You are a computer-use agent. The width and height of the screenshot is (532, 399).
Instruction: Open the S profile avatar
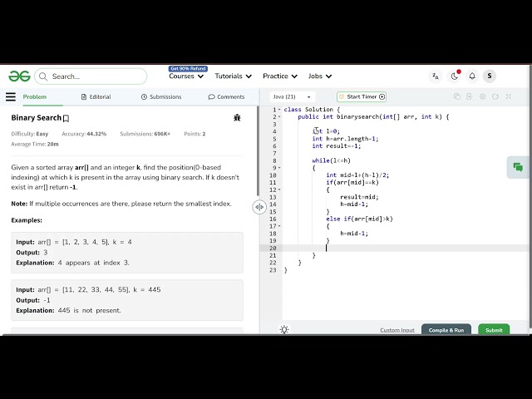[x=490, y=76]
